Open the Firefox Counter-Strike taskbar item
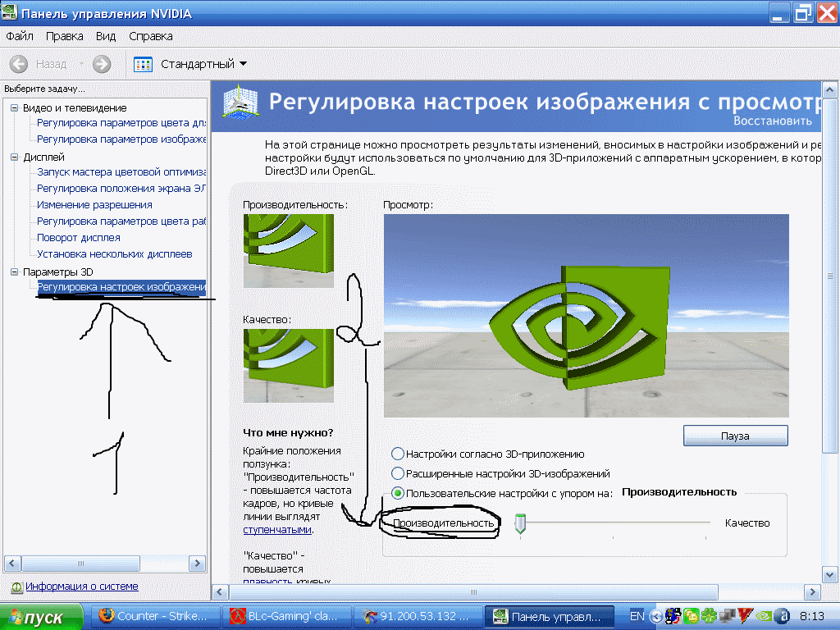The image size is (840, 630). point(154,616)
